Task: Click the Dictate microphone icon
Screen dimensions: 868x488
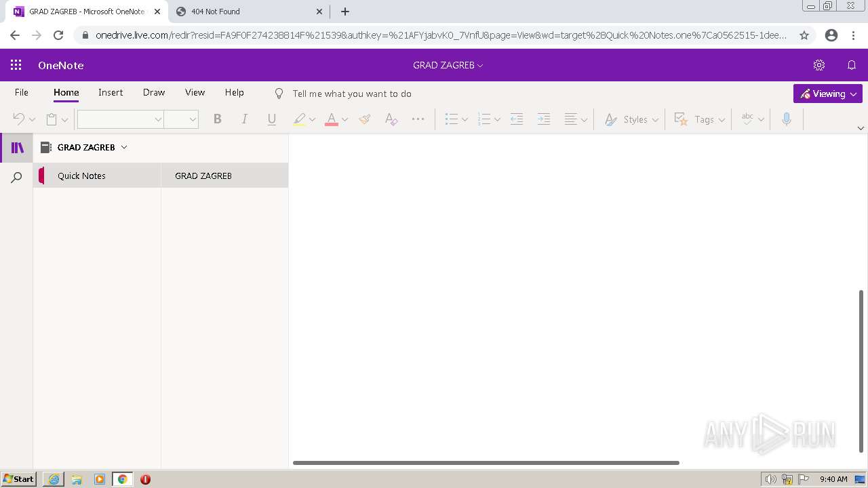Action: [x=787, y=119]
